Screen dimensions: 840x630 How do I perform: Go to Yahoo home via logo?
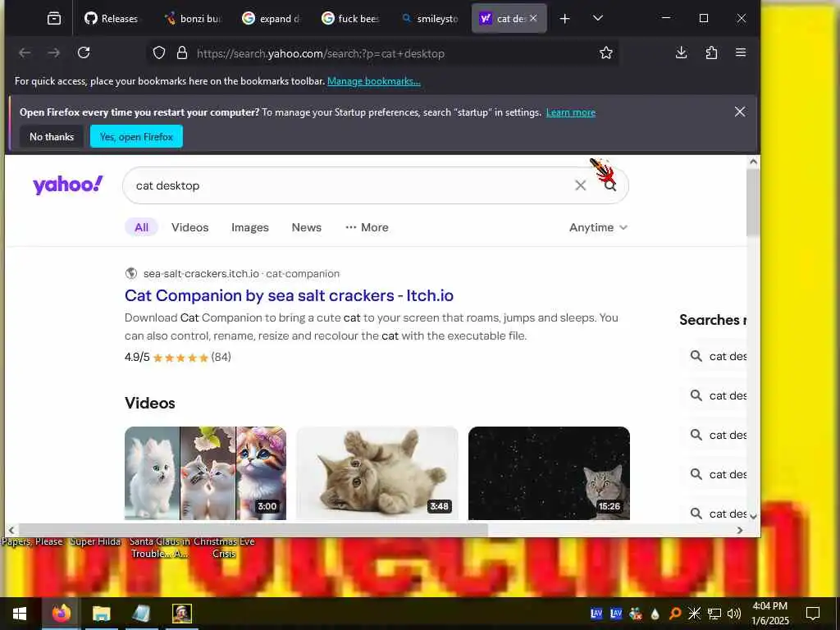(67, 185)
